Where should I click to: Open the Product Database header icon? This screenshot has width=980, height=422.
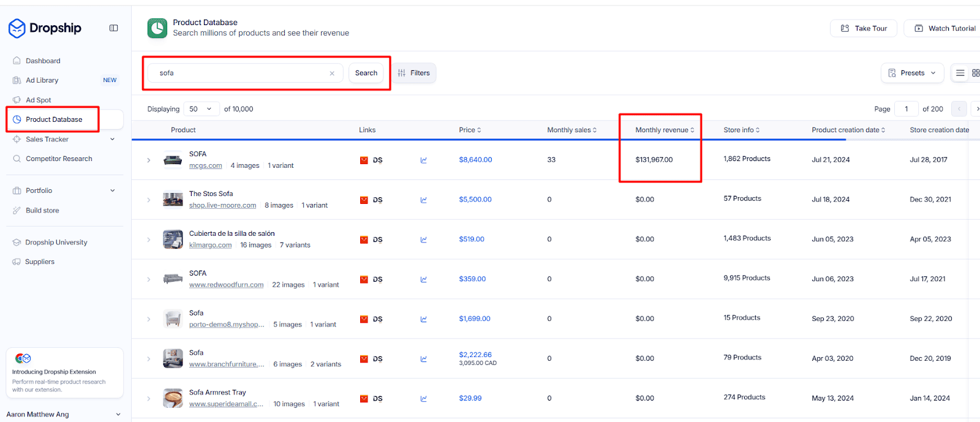coord(157,28)
